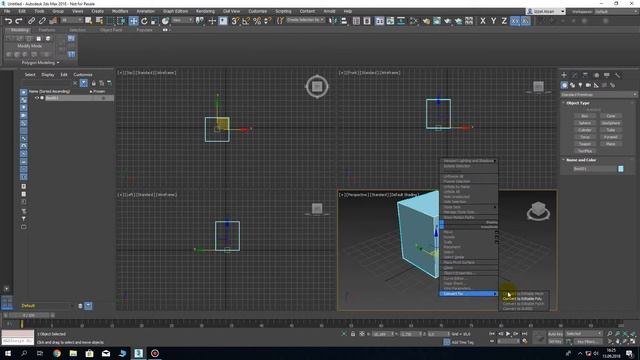Click the Redo arrow in main toolbar
This screenshot has height=360, width=640.
pos(19,21)
